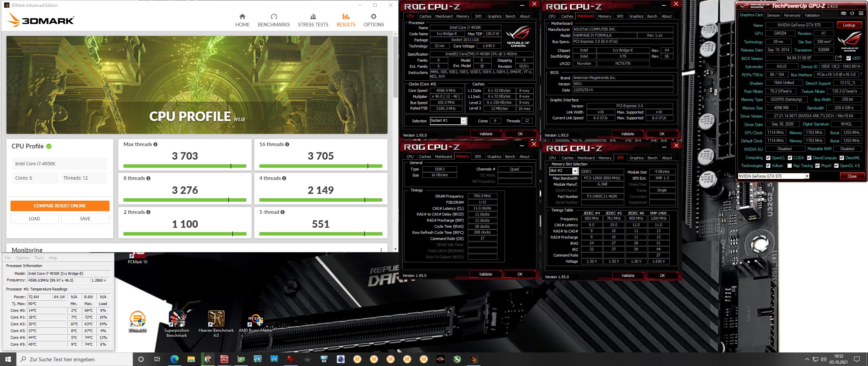Open the Monitoring section three-dot menu
Screen dimensions: 868x366
pos(381,250)
